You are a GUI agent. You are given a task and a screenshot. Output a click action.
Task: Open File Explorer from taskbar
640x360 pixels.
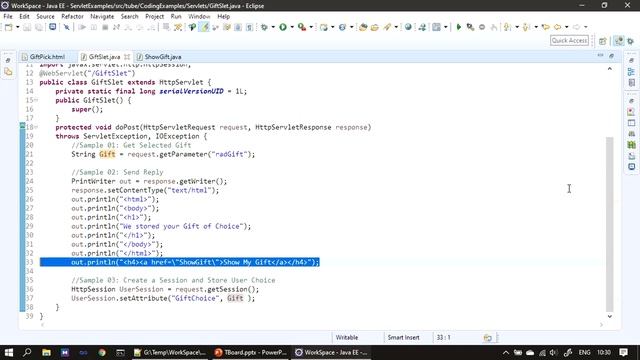46,352
